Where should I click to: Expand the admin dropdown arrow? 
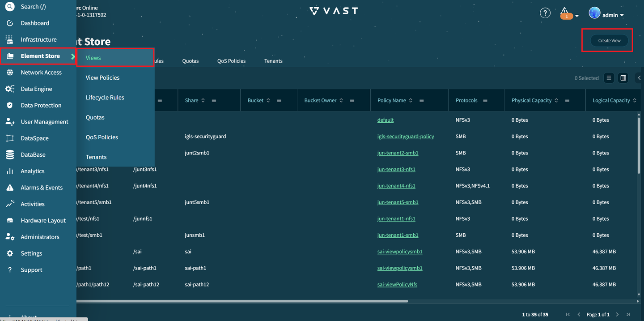tap(622, 15)
